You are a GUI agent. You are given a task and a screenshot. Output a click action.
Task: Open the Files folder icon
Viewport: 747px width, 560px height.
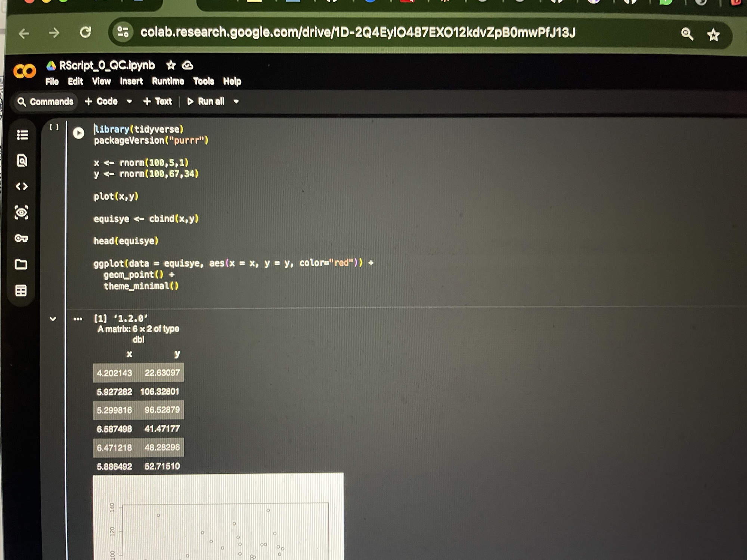(x=21, y=264)
